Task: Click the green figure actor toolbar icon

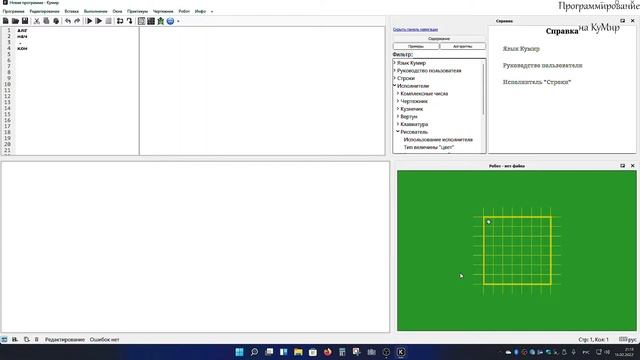Action: click(x=161, y=21)
